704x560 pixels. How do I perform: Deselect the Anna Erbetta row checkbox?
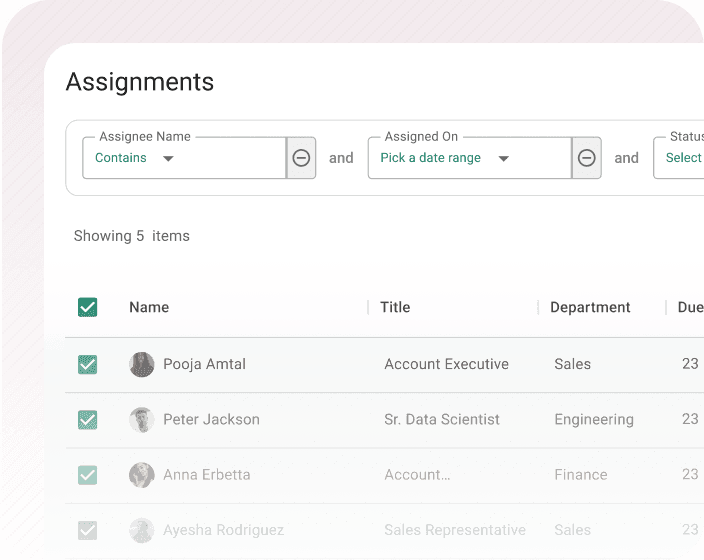pos(88,475)
